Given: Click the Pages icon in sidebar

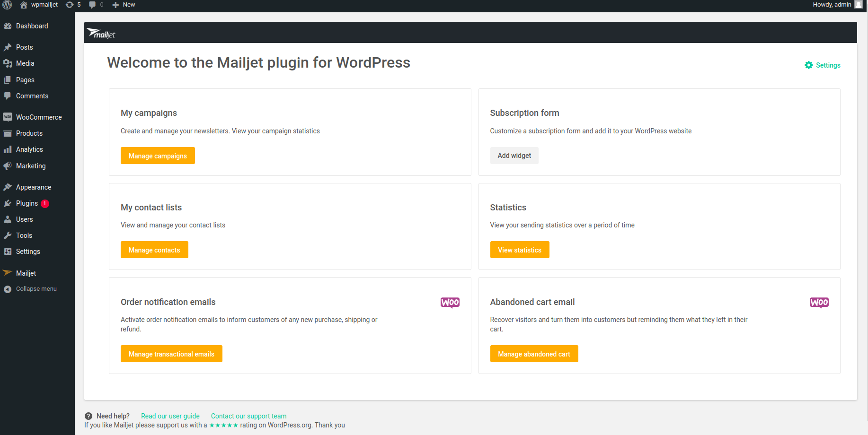Looking at the screenshot, I should [x=8, y=80].
